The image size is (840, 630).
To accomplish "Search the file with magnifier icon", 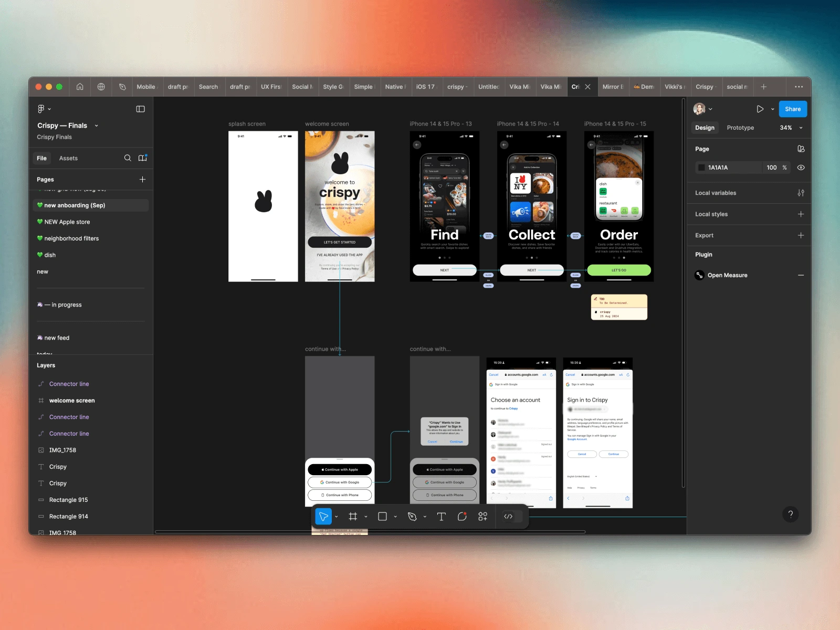I will pyautogui.click(x=128, y=158).
